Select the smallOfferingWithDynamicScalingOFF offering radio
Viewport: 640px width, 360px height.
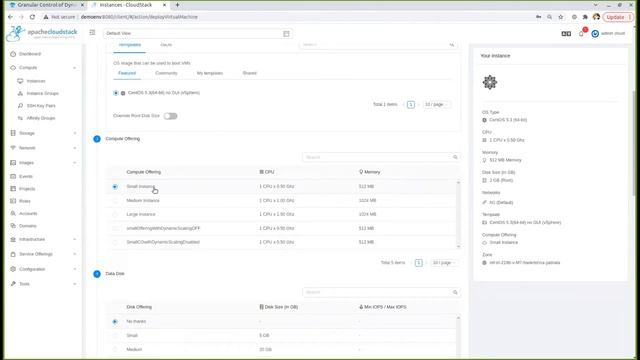click(x=115, y=229)
